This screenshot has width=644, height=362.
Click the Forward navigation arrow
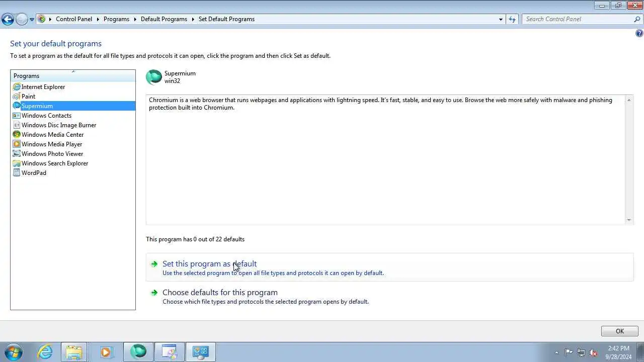[x=22, y=20]
